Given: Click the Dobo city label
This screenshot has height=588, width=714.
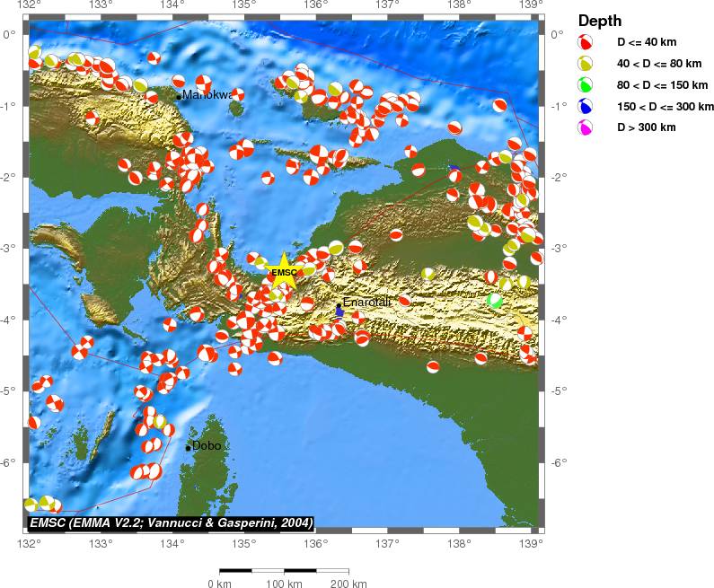Looking at the screenshot, I should tap(207, 445).
